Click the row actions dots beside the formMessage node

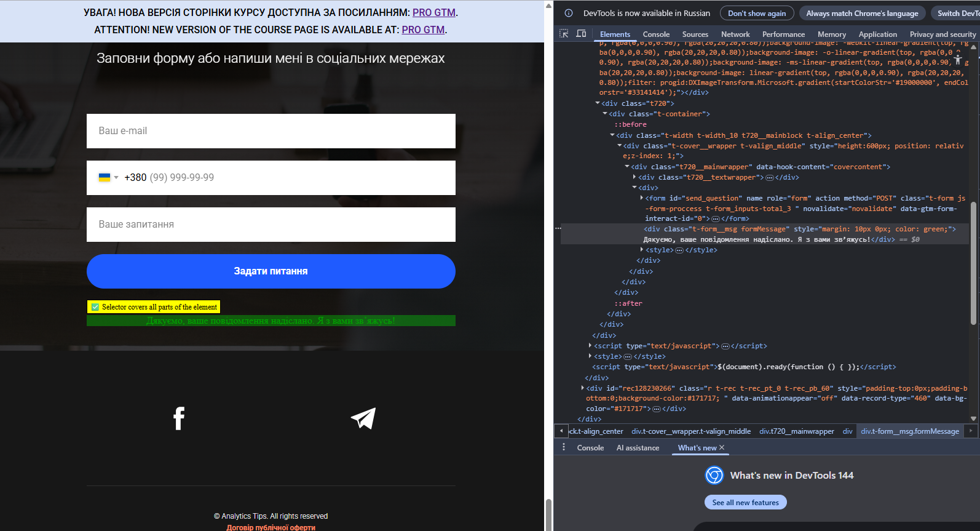(x=558, y=228)
